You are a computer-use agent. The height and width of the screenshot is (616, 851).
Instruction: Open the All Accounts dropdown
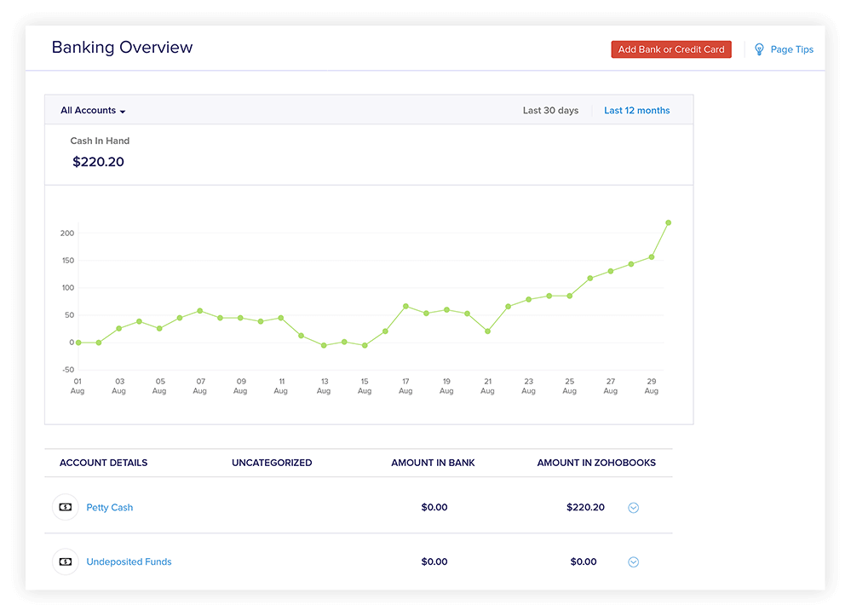[x=92, y=110]
